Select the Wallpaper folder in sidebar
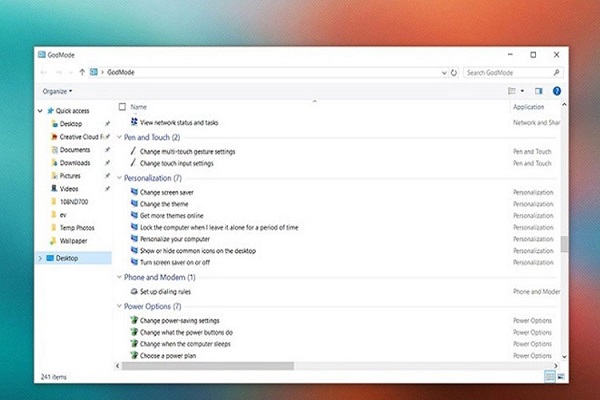The width and height of the screenshot is (600, 400). pyautogui.click(x=76, y=240)
